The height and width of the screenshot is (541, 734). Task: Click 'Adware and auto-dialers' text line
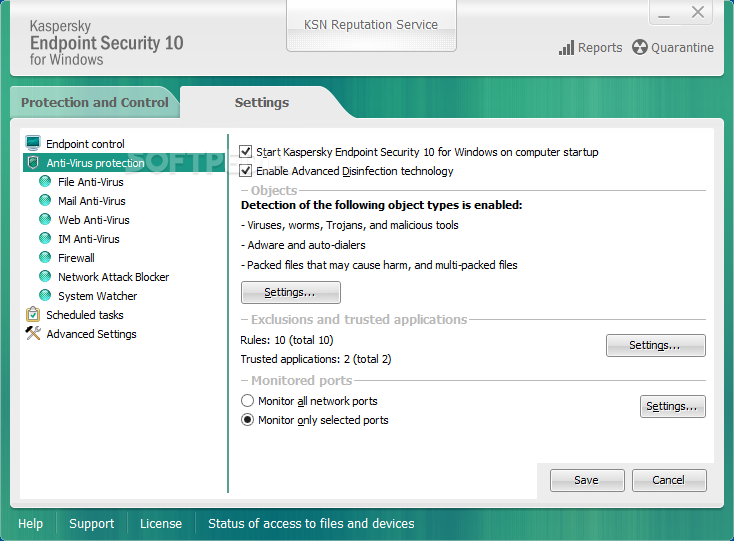(x=303, y=245)
